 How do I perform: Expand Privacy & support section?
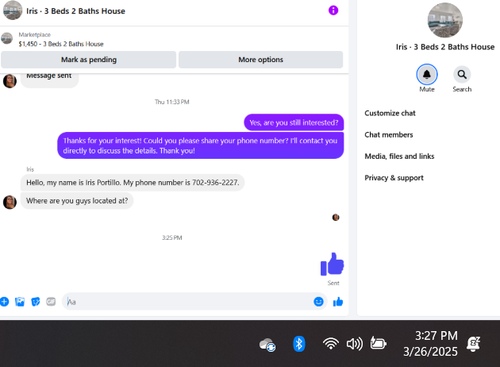(x=394, y=178)
